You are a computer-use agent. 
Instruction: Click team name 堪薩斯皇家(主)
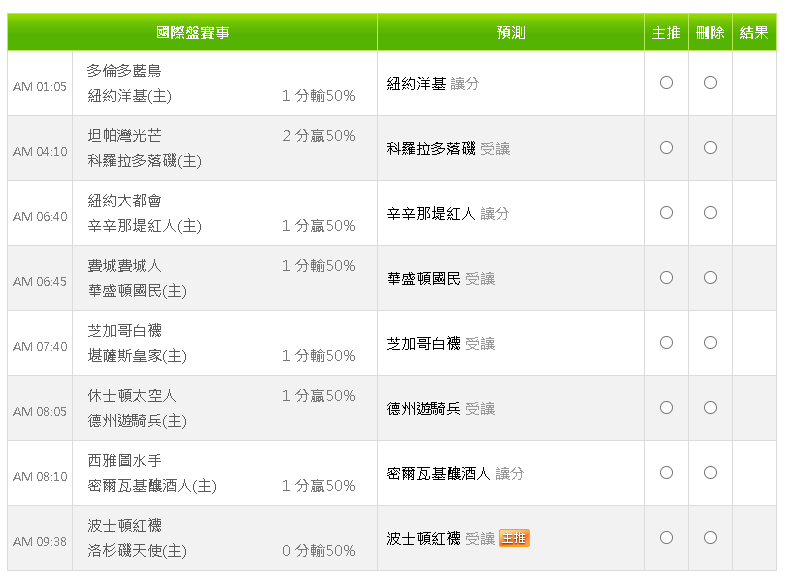click(137, 356)
